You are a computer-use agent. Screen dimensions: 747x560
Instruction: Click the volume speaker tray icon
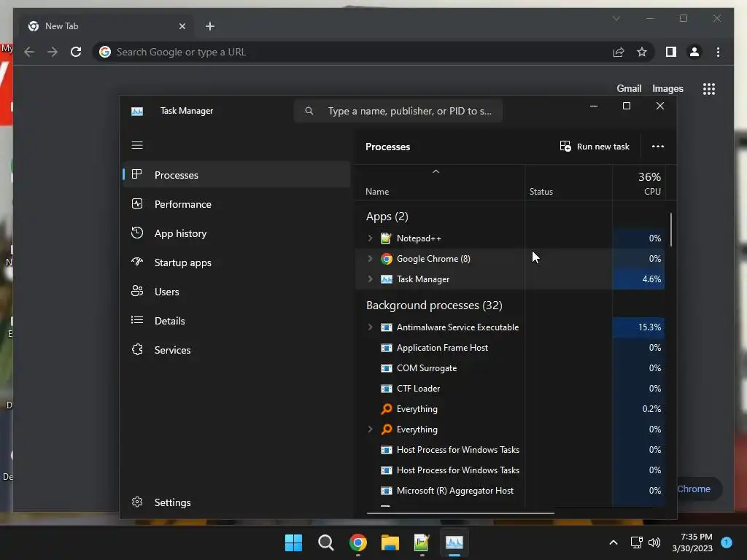(654, 542)
